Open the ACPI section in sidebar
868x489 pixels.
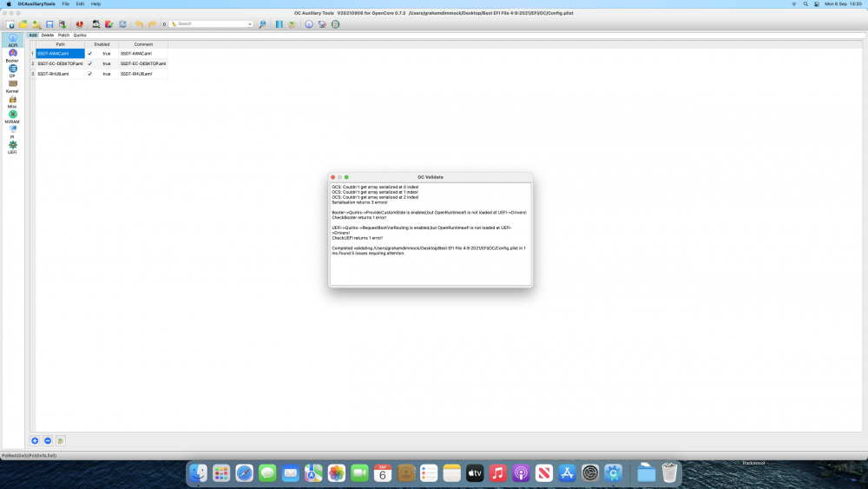(12, 41)
